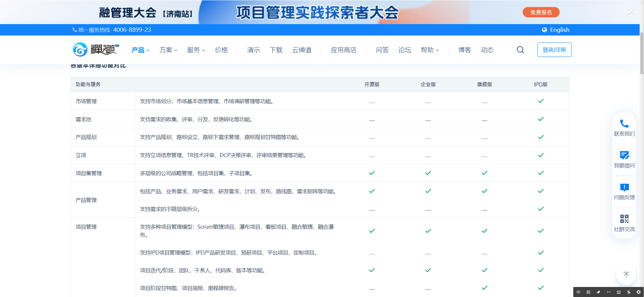Close the top banner advertisement
This screenshot has height=297, width=644.
tap(631, 12)
